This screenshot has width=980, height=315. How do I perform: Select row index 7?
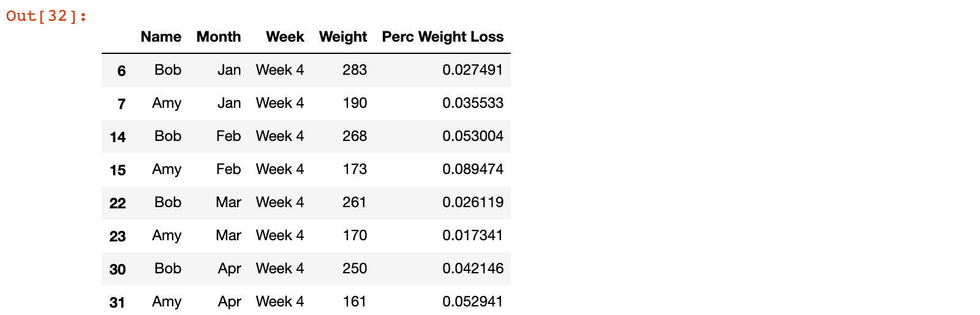pos(121,104)
